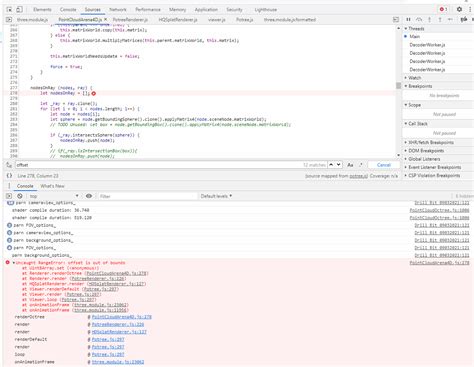The height and width of the screenshot is (367, 474).
Task: Open the Memory panel
Action: (177, 10)
